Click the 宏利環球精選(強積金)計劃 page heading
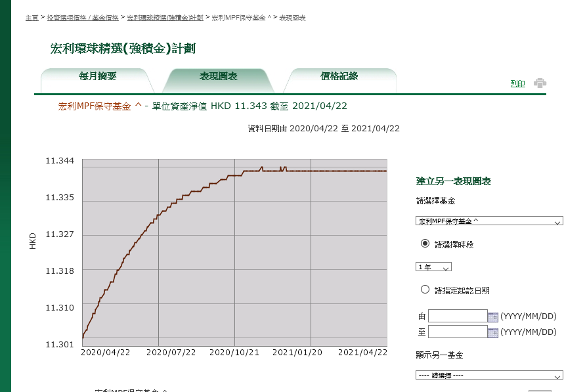 coord(123,49)
